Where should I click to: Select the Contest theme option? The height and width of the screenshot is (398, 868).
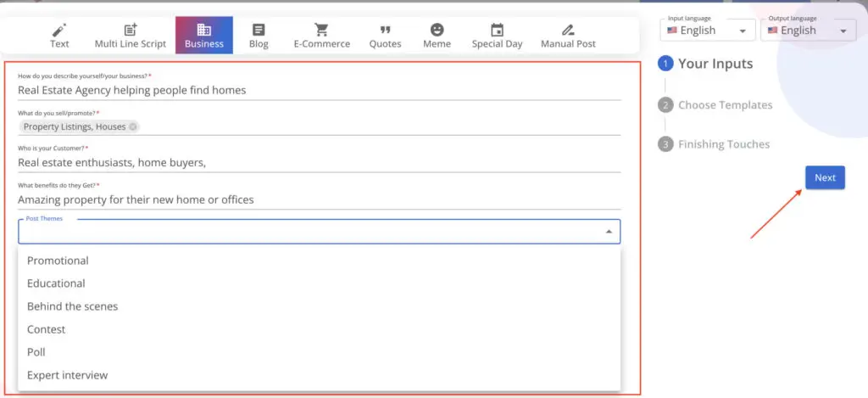(320, 329)
